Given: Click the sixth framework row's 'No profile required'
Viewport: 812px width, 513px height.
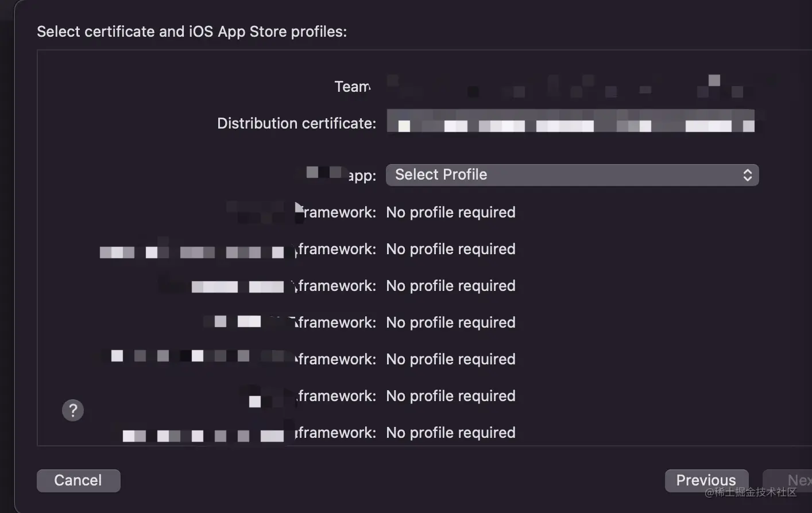Looking at the screenshot, I should (x=451, y=396).
